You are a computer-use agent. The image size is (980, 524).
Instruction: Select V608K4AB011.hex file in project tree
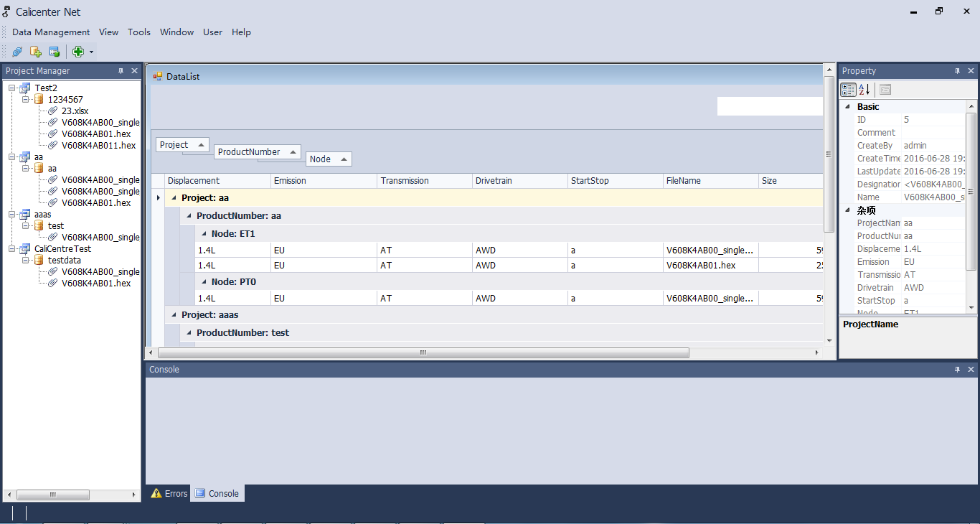98,146
